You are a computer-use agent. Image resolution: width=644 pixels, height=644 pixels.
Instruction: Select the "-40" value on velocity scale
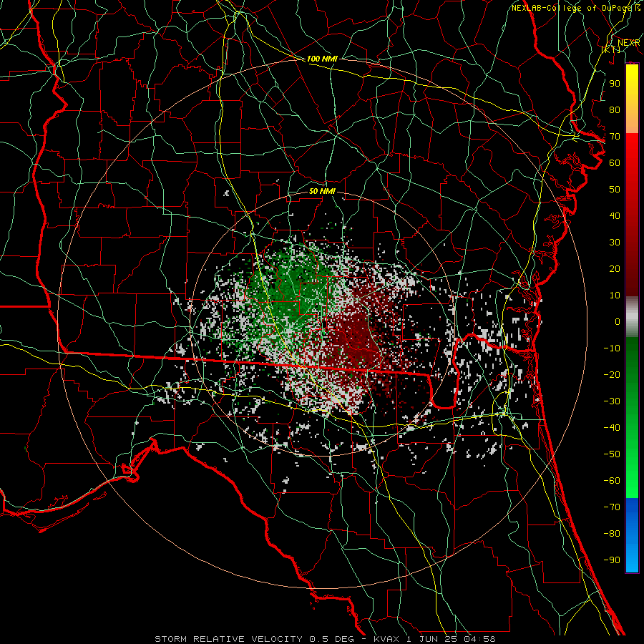(612, 428)
